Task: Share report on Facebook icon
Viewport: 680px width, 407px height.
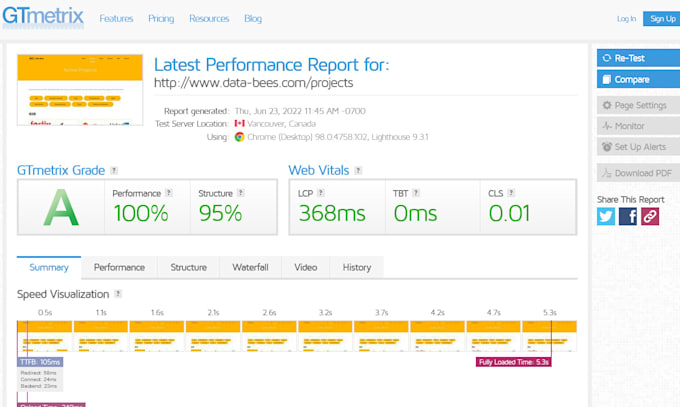Action: click(x=628, y=216)
